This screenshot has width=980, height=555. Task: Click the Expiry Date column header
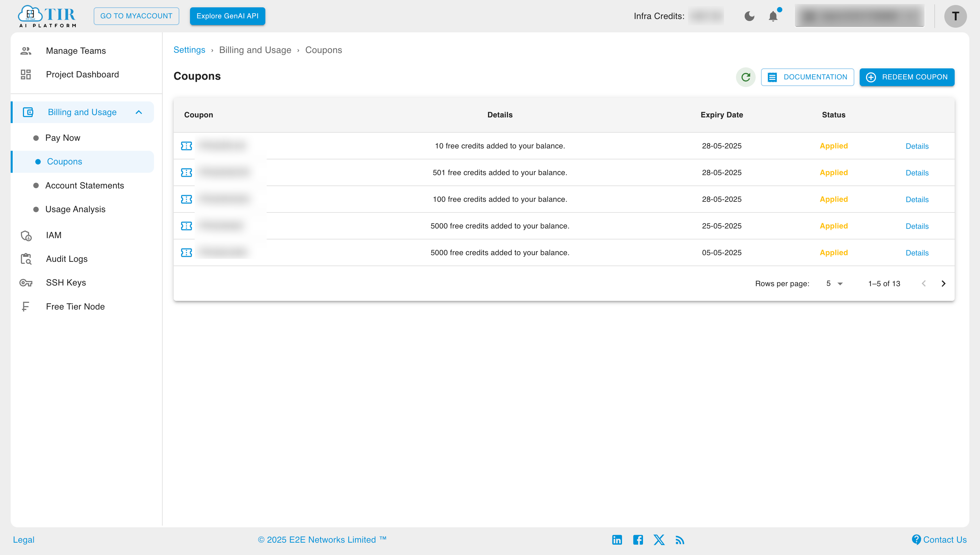[x=721, y=115]
